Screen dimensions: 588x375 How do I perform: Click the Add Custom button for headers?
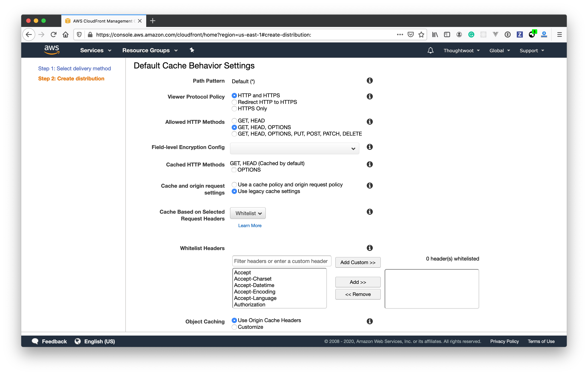(x=358, y=262)
